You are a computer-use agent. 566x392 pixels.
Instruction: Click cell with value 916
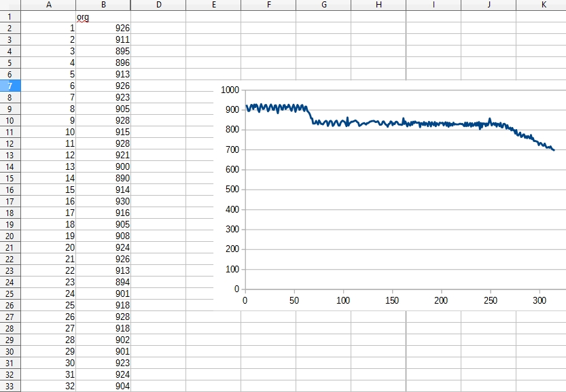[x=103, y=213]
